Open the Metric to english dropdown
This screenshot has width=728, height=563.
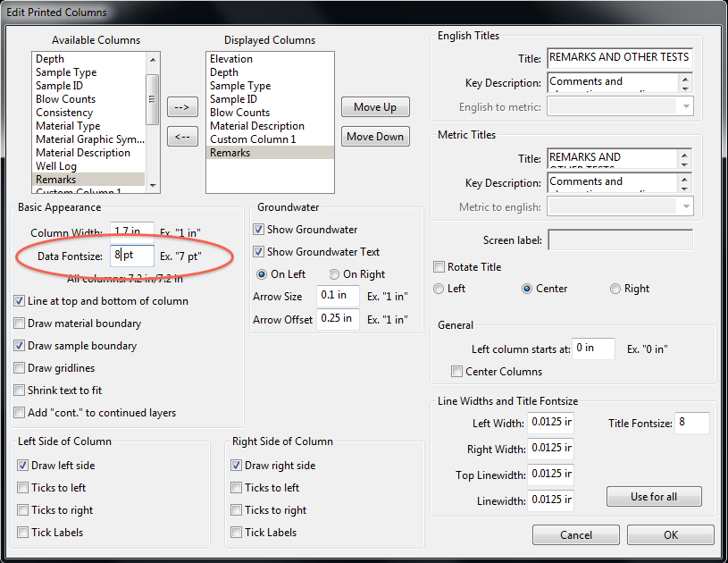pyautogui.click(x=685, y=206)
